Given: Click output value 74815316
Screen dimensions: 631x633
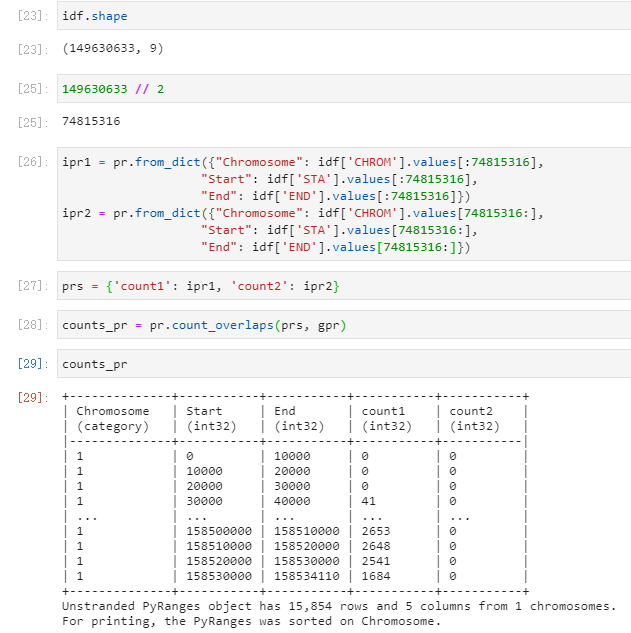Looking at the screenshot, I should click(91, 121).
